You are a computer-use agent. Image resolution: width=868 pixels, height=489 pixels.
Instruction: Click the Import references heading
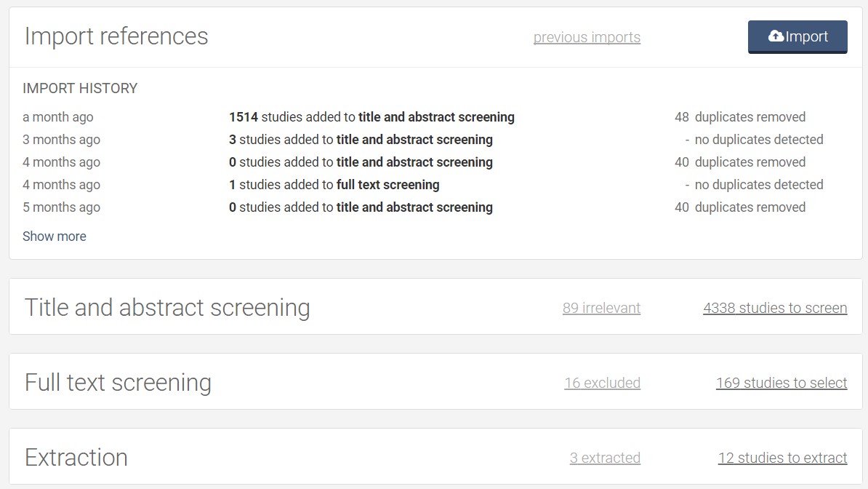(x=116, y=36)
